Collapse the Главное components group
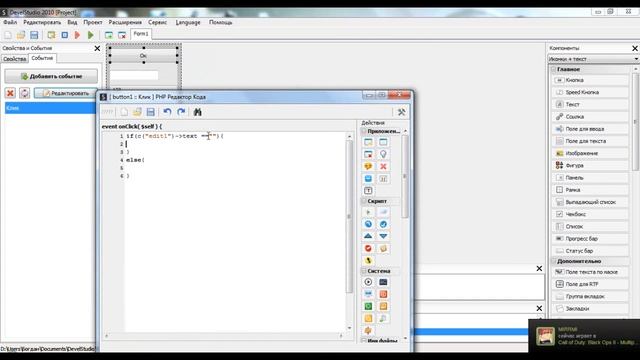640x360 pixels. coord(554,69)
